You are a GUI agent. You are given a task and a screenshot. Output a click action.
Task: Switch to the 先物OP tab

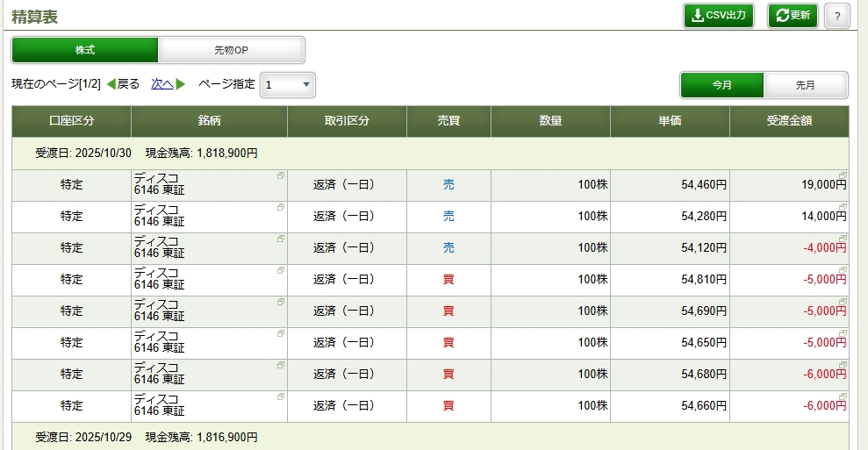(231, 50)
